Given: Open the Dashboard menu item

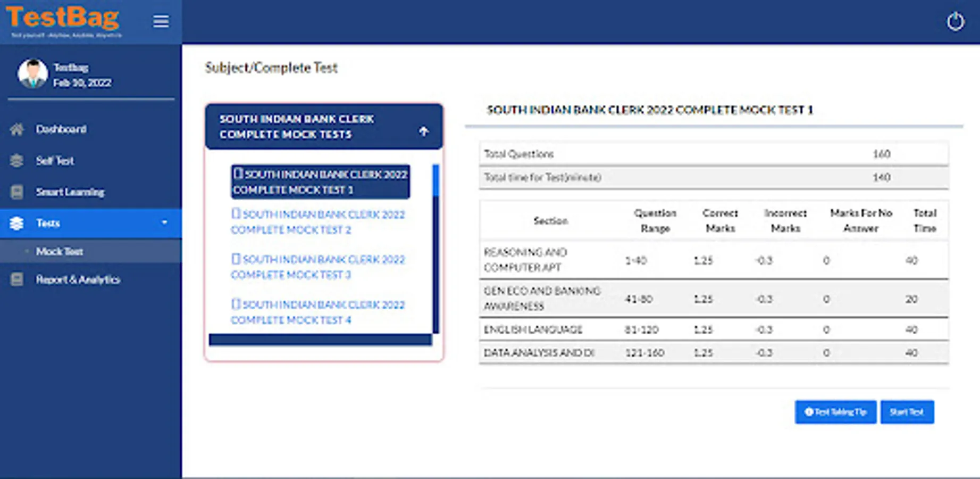Looking at the screenshot, I should coord(61,129).
